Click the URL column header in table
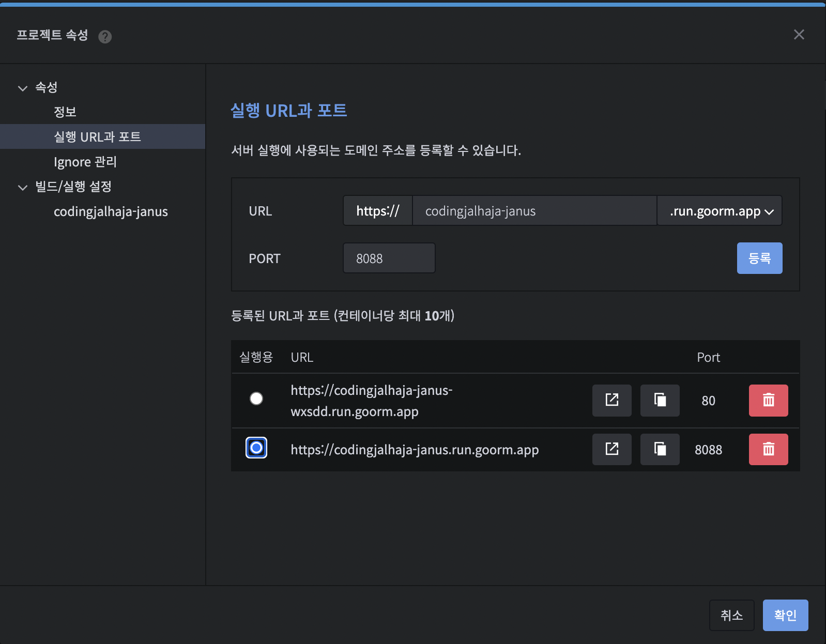The height and width of the screenshot is (644, 826). [x=302, y=357]
